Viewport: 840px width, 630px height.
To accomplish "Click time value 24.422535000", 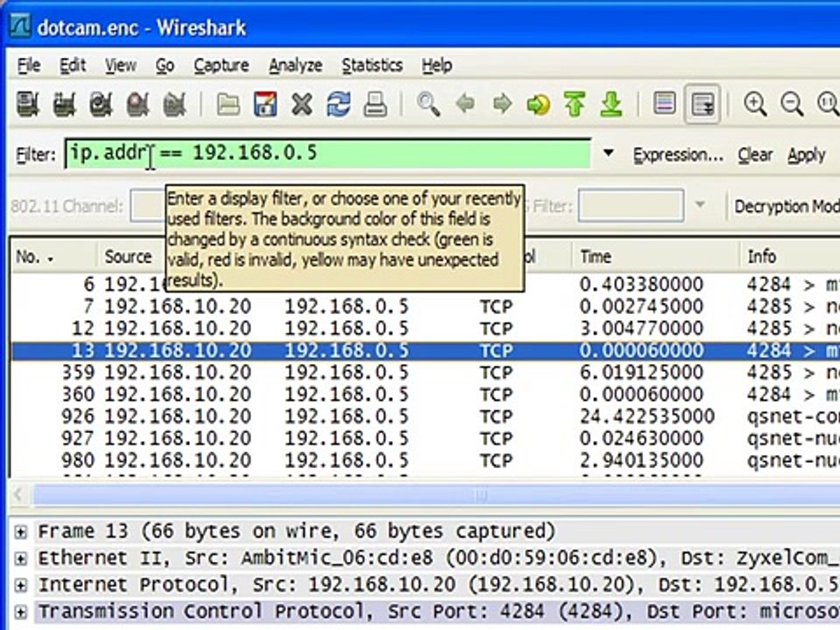I will [647, 416].
